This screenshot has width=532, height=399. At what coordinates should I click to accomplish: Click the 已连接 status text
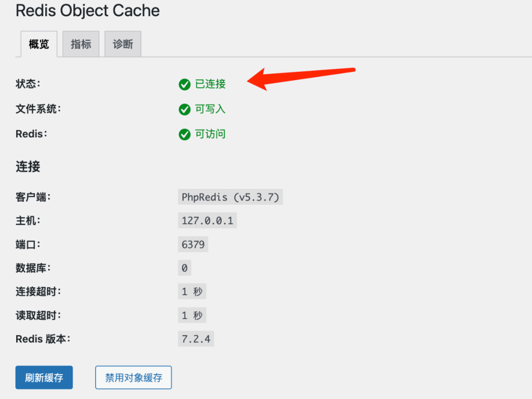pyautogui.click(x=210, y=84)
